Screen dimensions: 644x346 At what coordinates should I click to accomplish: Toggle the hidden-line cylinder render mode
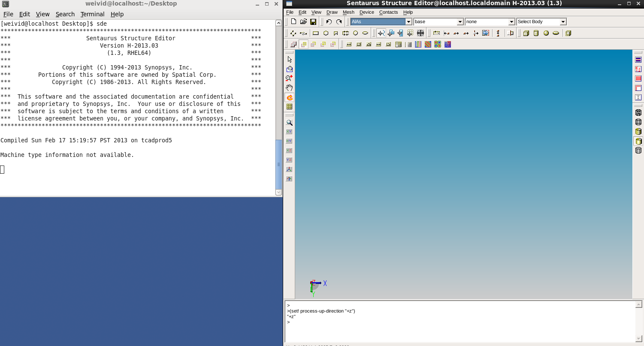[638, 122]
